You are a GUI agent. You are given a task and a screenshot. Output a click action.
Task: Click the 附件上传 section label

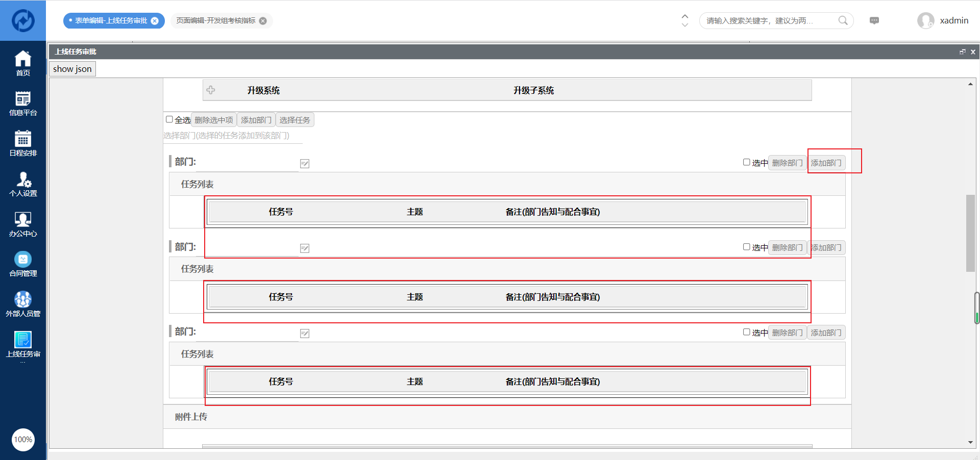tap(191, 417)
